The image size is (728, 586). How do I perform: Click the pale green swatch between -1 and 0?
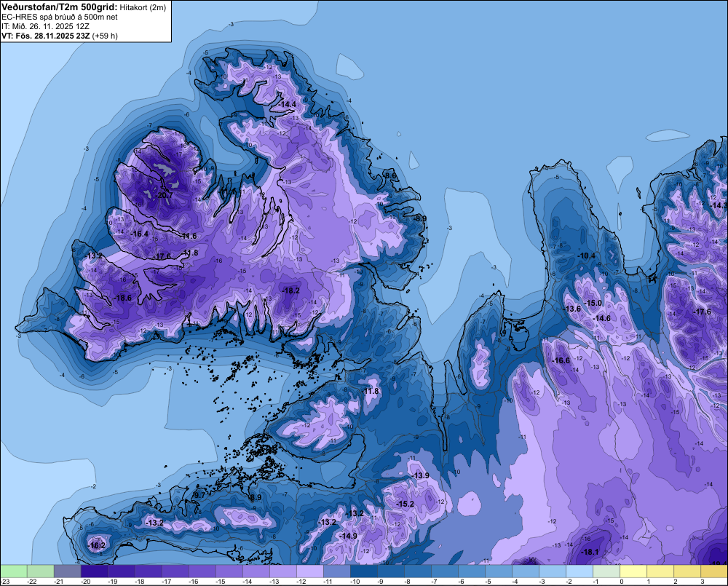[x=606, y=571]
